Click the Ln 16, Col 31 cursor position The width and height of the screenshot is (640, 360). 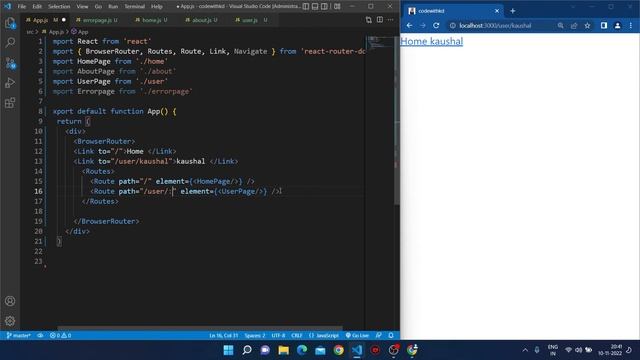[x=224, y=336]
